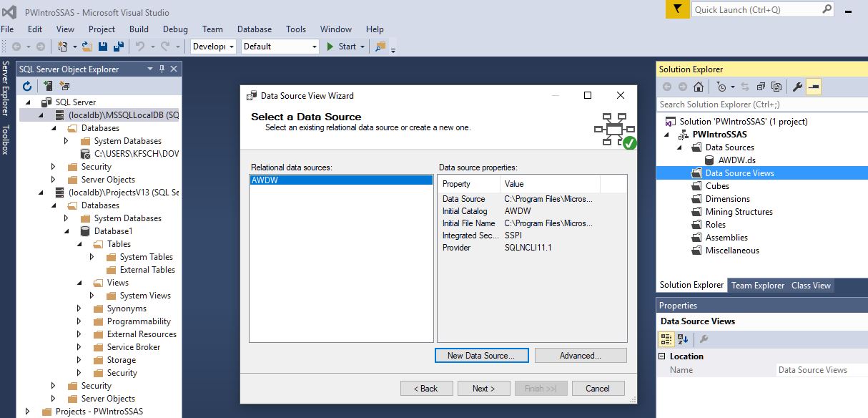This screenshot has height=418, width=868.
Task: Collapse the Tables node under Database1
Action: pos(79,243)
